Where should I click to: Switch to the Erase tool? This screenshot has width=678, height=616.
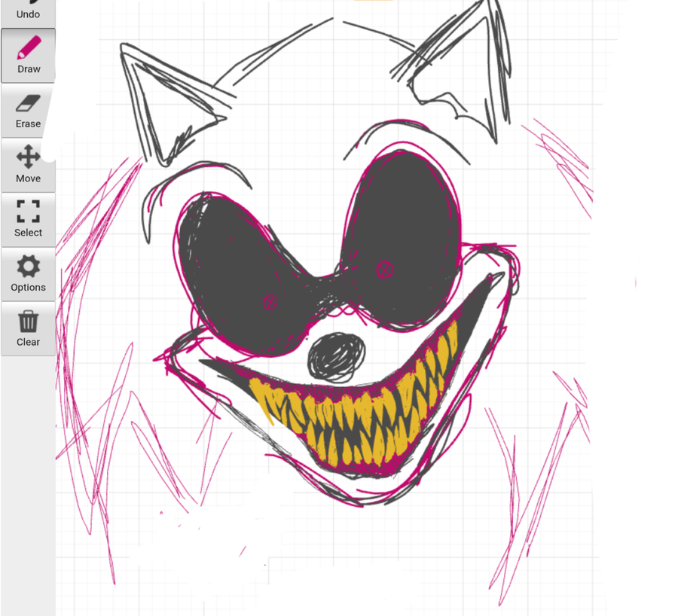(28, 110)
